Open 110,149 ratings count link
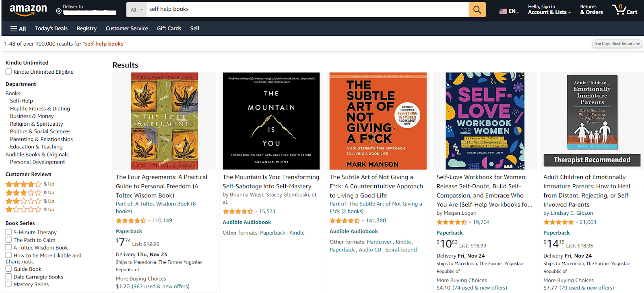This screenshot has width=644, height=293. tap(162, 221)
